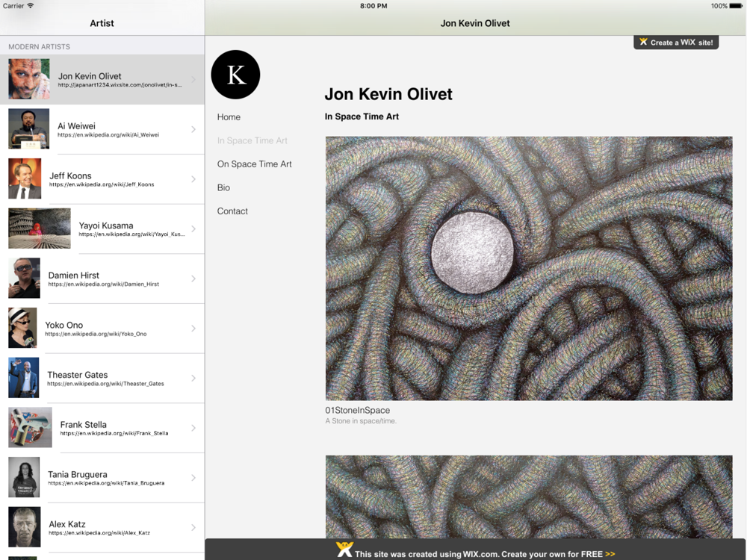
Task: Click the bold In Space Time Art subheading
Action: pos(362,116)
